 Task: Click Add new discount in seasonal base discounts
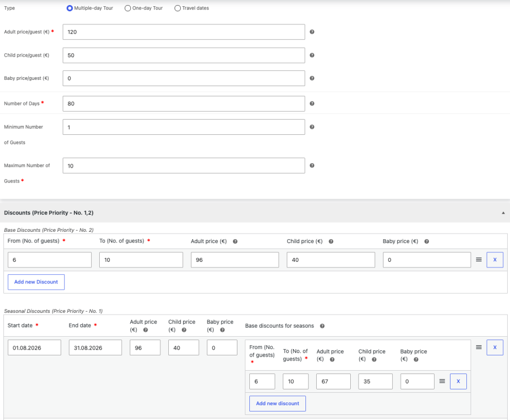pos(278,404)
